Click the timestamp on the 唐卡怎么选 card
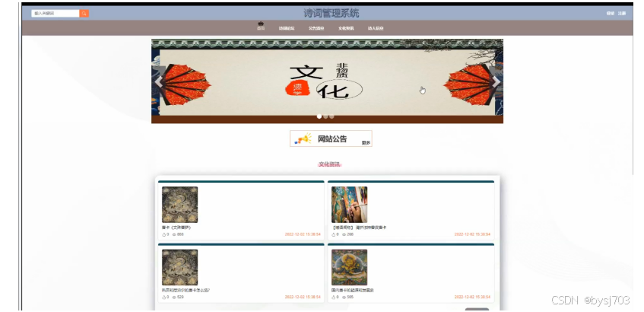644x312 pixels. pyautogui.click(x=303, y=297)
